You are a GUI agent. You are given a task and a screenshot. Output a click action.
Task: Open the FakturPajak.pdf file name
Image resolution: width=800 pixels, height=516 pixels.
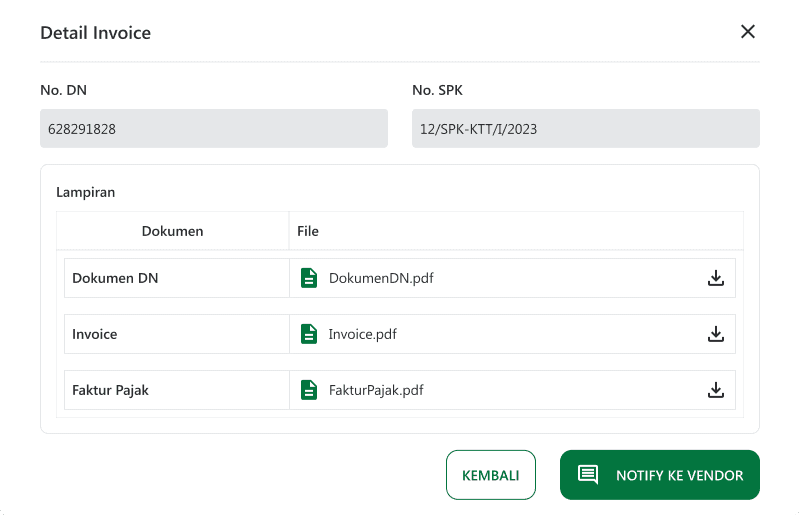pos(376,390)
